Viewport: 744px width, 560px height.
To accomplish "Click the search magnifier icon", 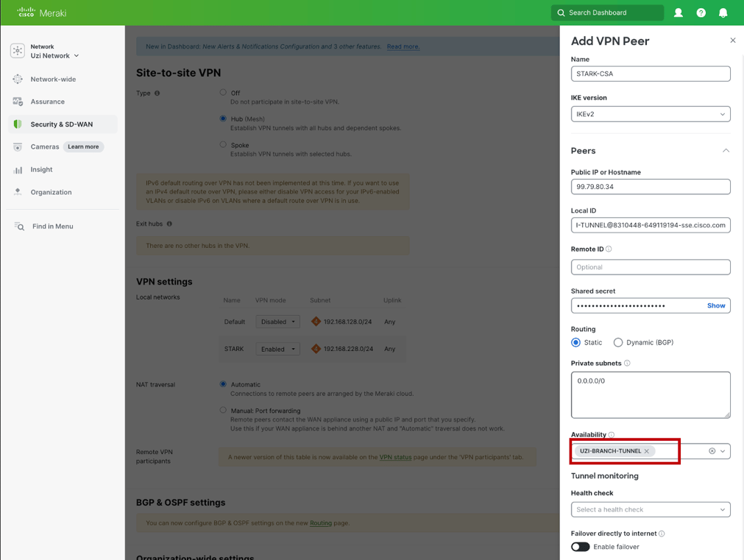I will point(561,13).
